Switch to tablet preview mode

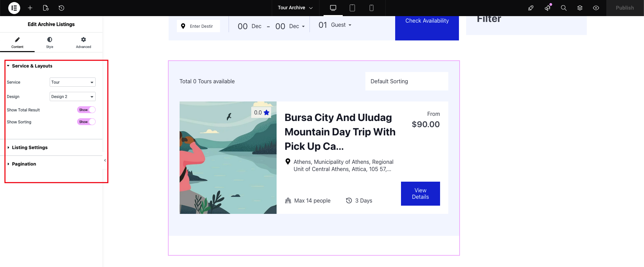point(352,8)
